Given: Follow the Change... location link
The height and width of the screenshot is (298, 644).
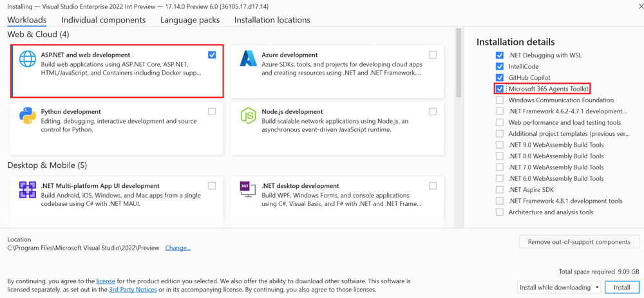Looking at the screenshot, I should point(178,248).
